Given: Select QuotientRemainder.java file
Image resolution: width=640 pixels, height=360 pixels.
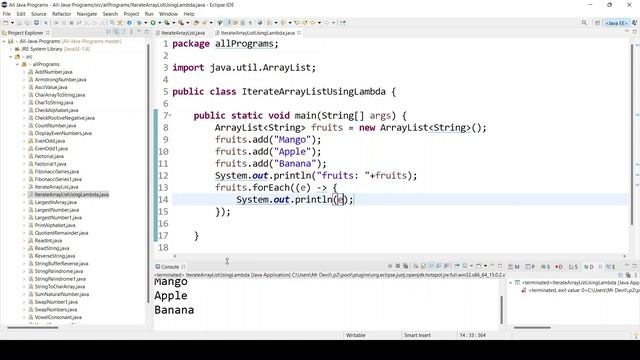Looking at the screenshot, I should (x=61, y=233).
